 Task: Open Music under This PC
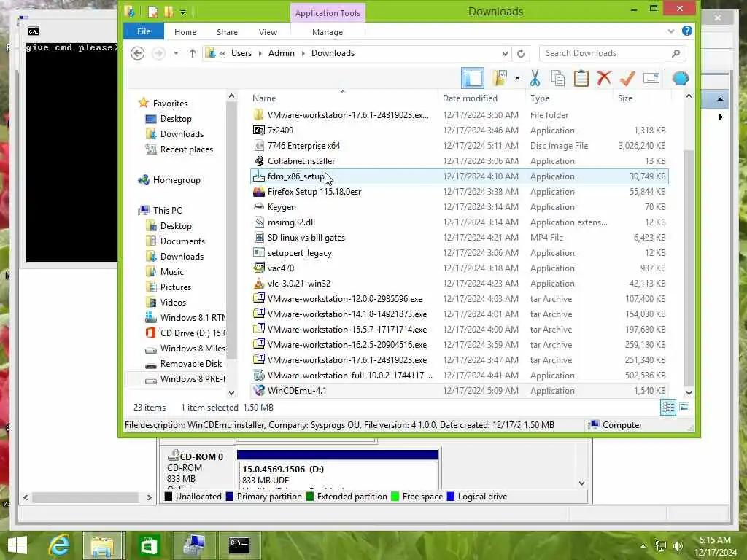pos(171,271)
